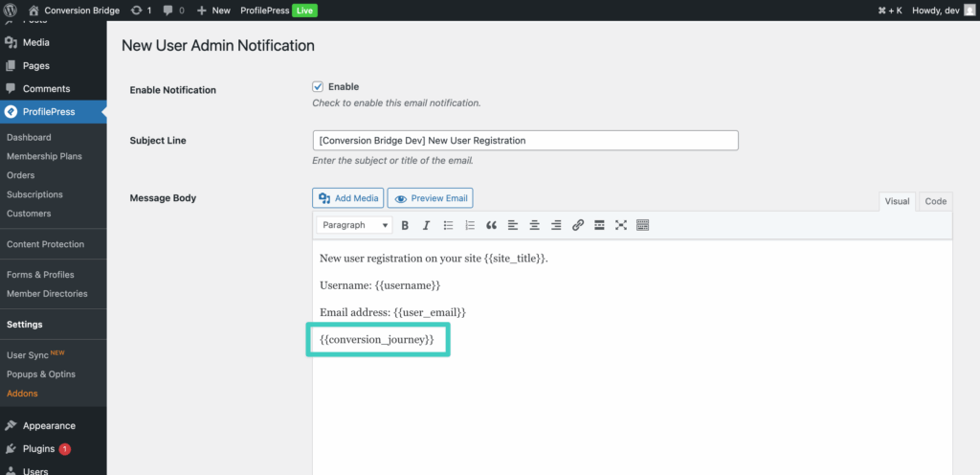Insert a bulleted list
Viewport: 980px width, 475px height.
click(x=448, y=226)
